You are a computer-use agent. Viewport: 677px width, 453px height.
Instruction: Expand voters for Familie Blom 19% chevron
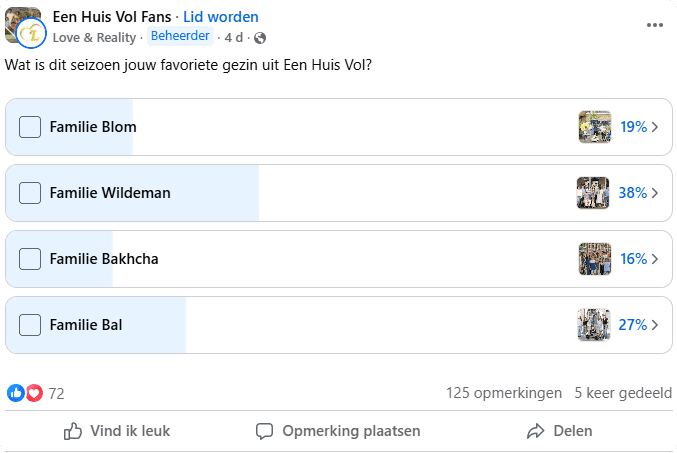[655, 127]
